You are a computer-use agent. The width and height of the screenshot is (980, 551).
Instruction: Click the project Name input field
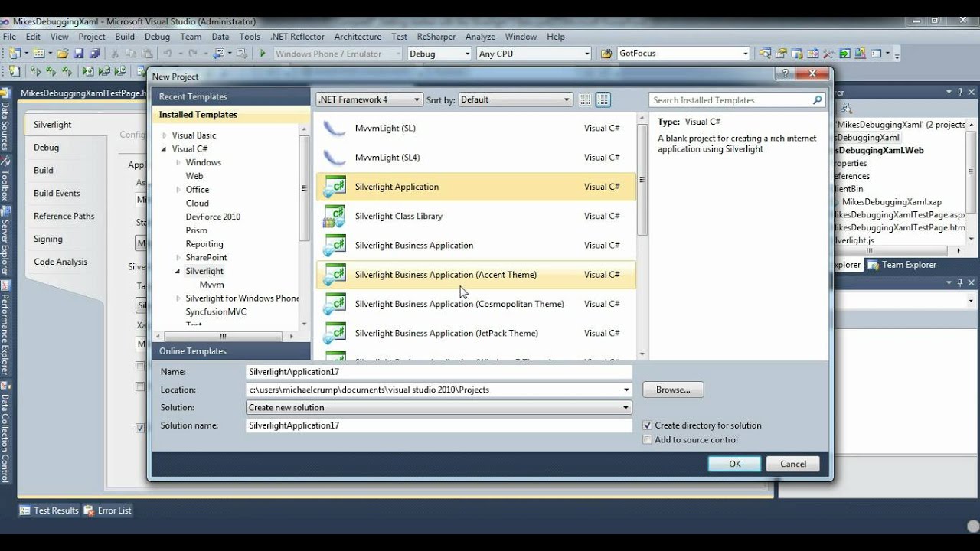tap(439, 372)
